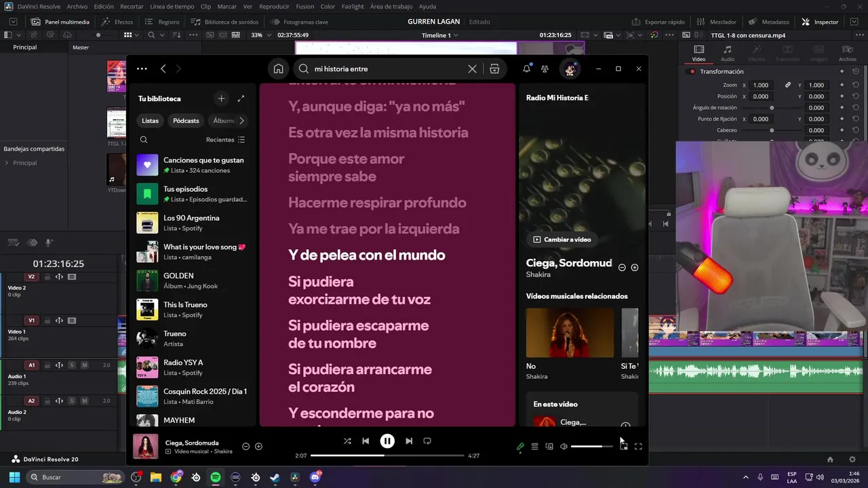The image size is (868, 488).
Task: Open Spotify from Windows taskbar
Action: click(x=216, y=477)
